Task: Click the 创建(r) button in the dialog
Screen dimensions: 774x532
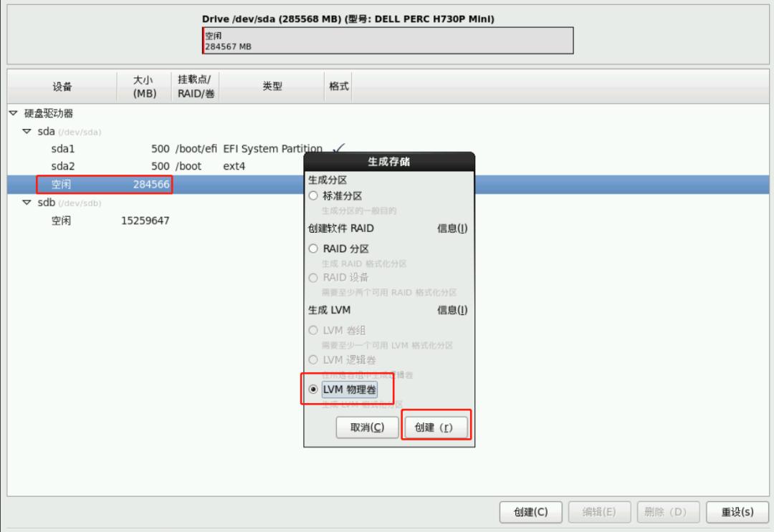Action: (x=436, y=425)
